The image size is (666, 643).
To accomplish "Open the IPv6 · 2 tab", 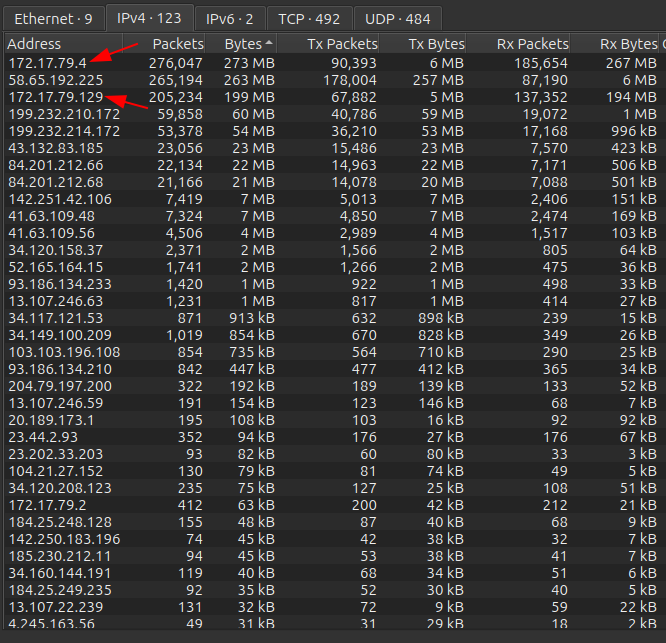I will (x=229, y=18).
